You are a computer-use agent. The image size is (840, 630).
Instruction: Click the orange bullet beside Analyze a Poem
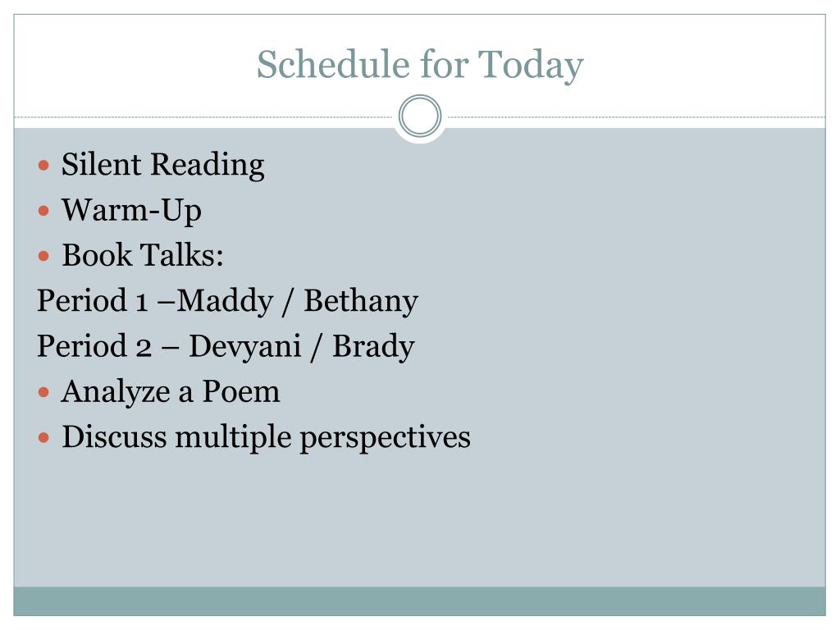point(44,393)
